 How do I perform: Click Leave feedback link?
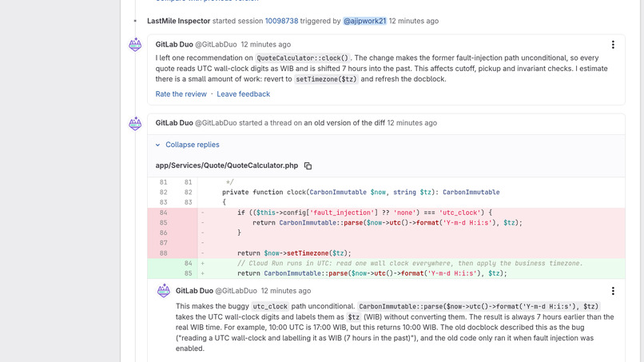[243, 94]
